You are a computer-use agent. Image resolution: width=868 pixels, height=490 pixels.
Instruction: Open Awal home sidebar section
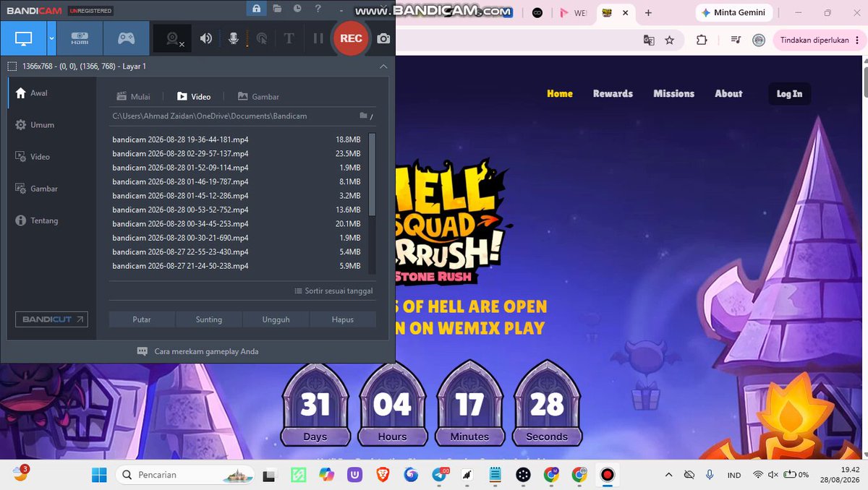pyautogui.click(x=51, y=93)
